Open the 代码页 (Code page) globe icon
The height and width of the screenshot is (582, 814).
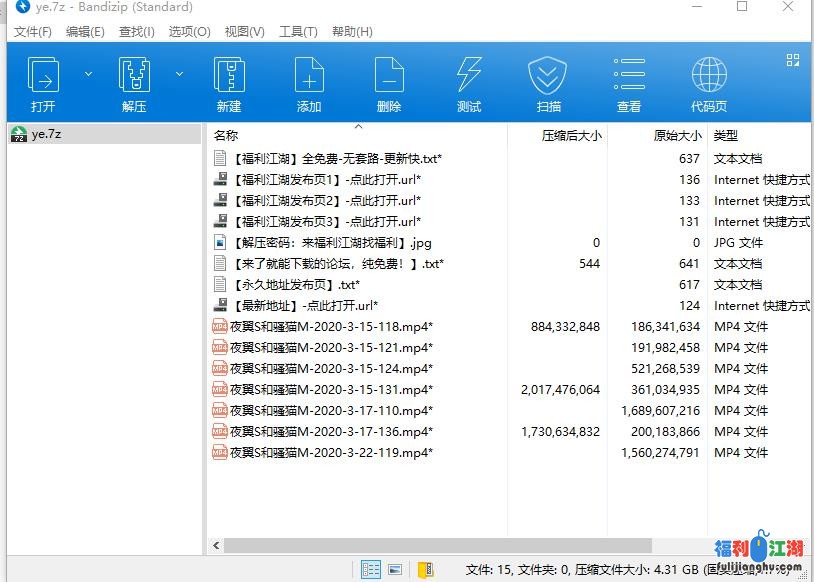point(709,84)
